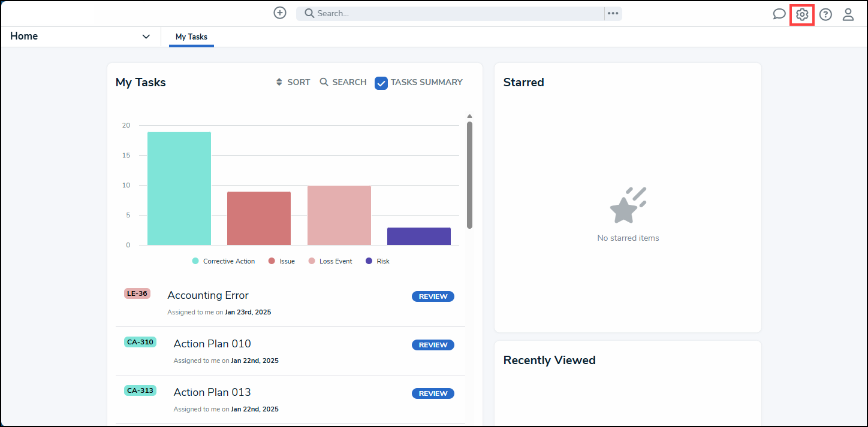The image size is (868, 427).
Task: Select the My Tasks tab
Action: pos(191,37)
